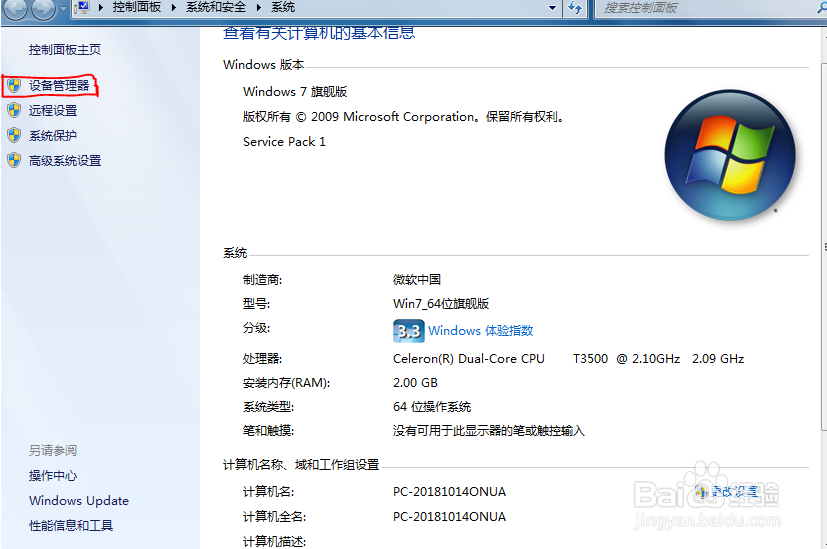This screenshot has width=827, height=549.
Task: Open 操作中心 link
Action: tap(53, 476)
